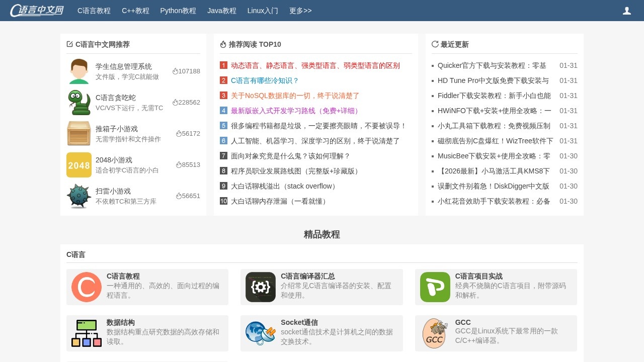Click the C语言贪吃蛇 snake thumbnail
This screenshot has width=644, height=362.
tap(79, 103)
